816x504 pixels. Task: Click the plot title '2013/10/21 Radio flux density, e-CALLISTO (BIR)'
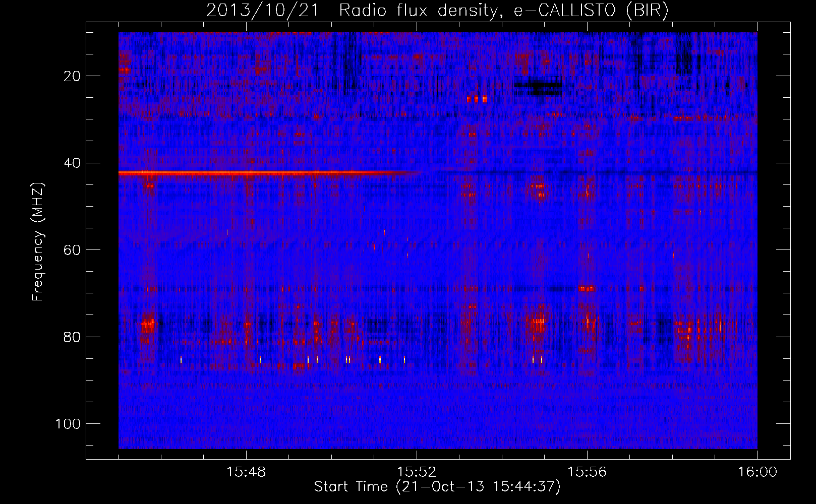(x=438, y=10)
